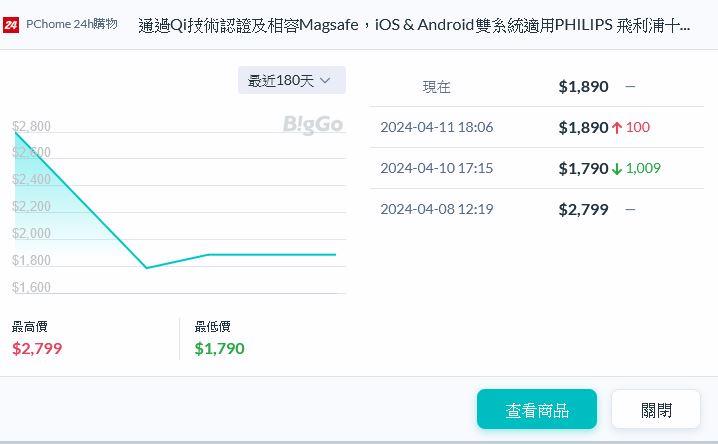This screenshot has height=444, width=718.
Task: Click the 最低價 $1,790 value
Action: click(219, 349)
